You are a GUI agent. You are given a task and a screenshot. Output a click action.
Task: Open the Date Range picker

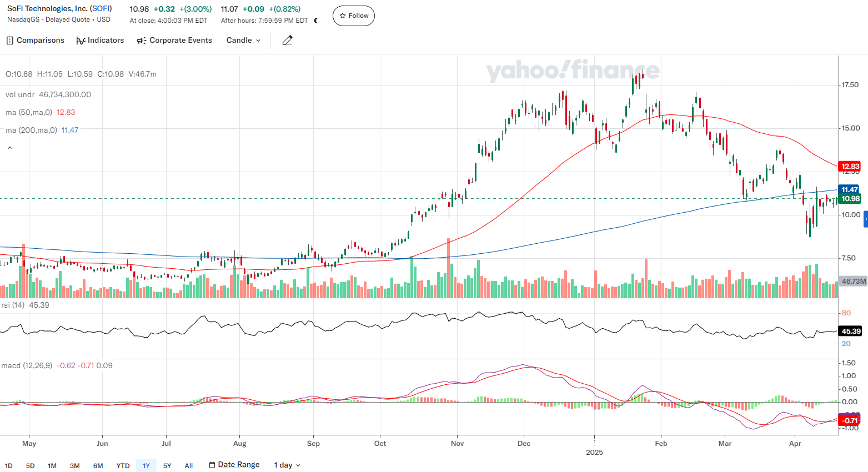234,465
